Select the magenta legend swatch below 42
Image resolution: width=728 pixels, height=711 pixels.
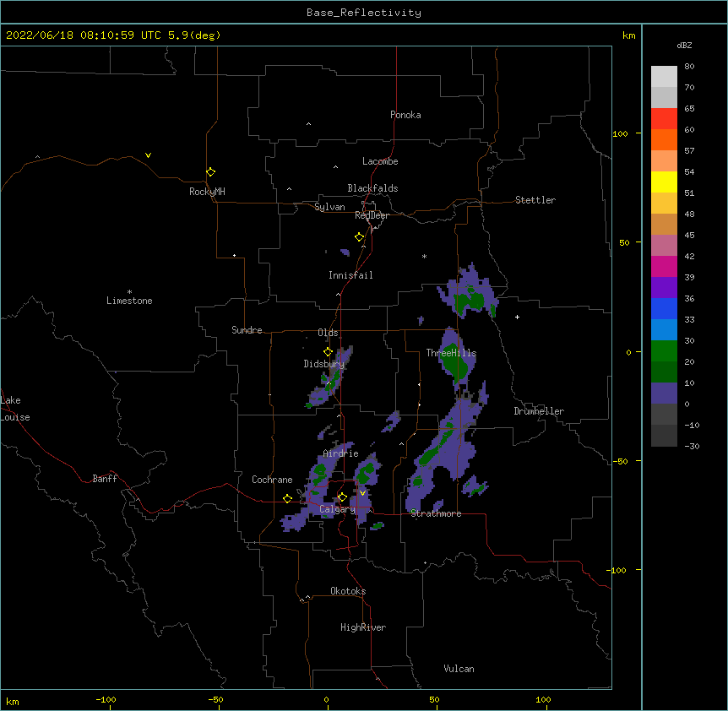[x=664, y=266]
